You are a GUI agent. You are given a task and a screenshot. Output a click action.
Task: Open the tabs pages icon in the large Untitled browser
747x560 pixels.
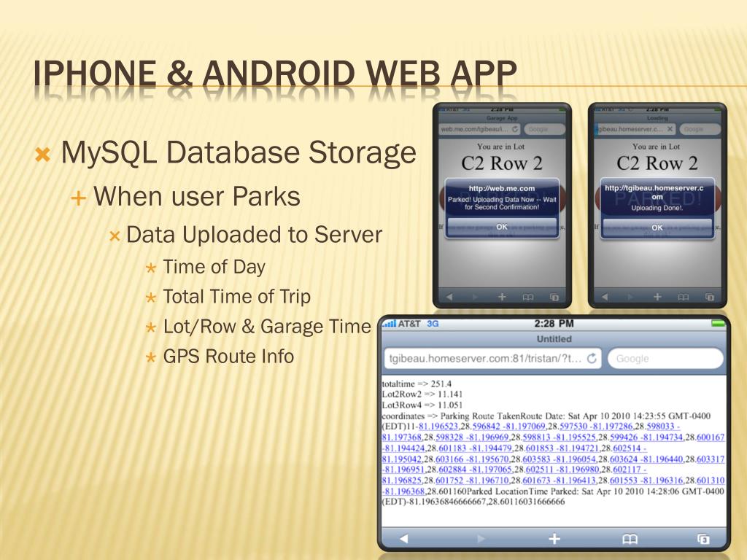click(x=704, y=539)
